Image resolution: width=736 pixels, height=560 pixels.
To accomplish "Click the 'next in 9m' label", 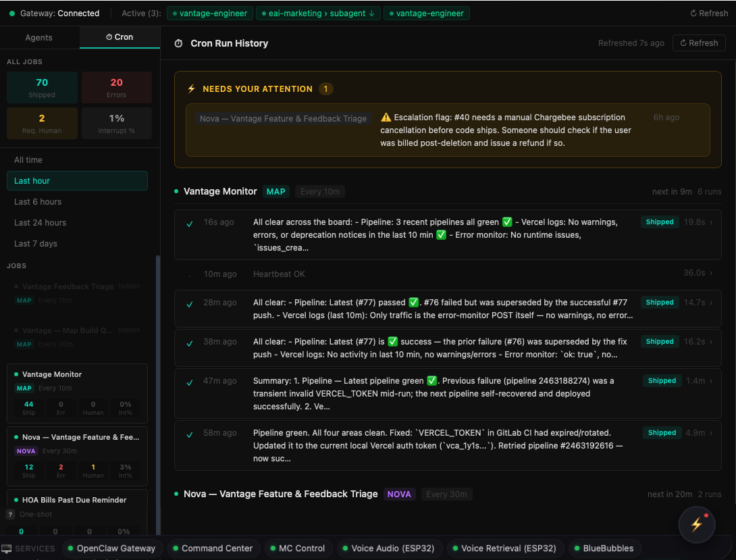I will (x=672, y=192).
